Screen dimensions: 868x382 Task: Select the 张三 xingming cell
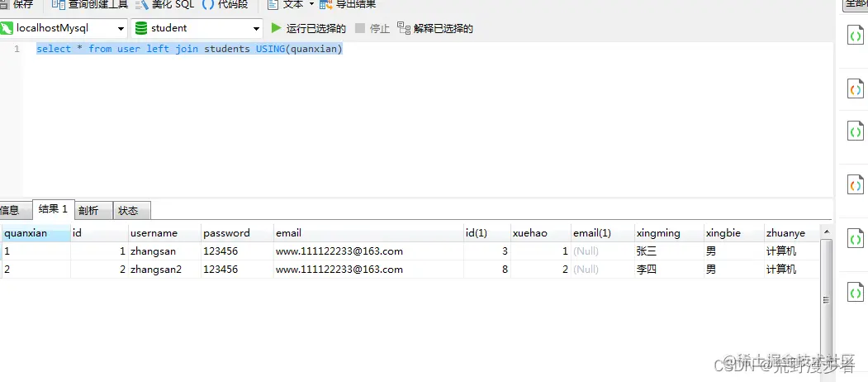(x=669, y=251)
